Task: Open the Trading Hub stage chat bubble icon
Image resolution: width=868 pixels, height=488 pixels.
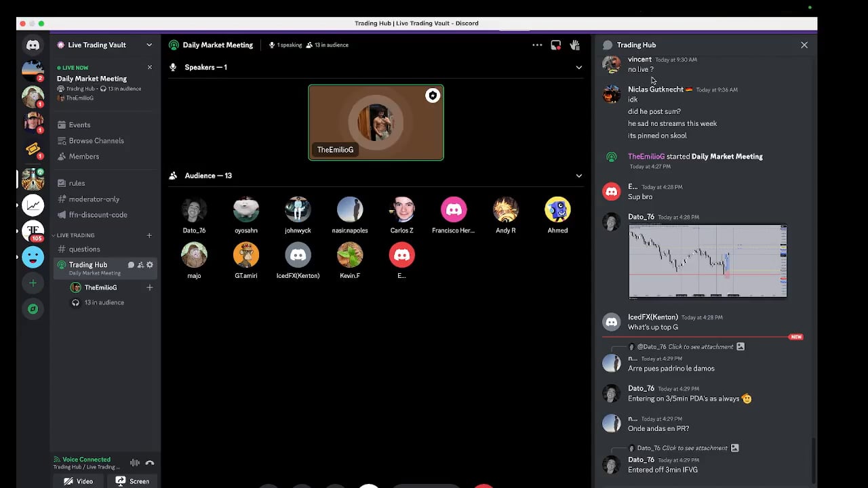Action: coord(131,265)
